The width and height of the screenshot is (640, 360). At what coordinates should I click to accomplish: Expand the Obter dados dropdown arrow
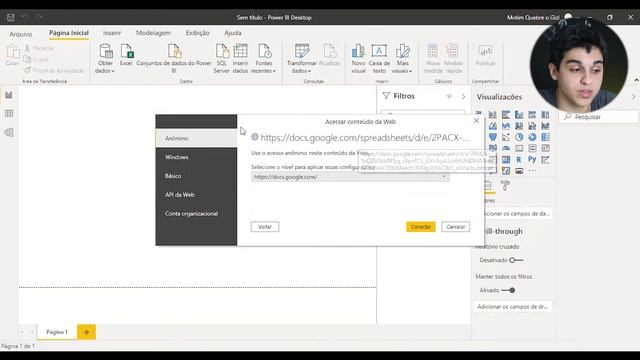click(x=113, y=71)
